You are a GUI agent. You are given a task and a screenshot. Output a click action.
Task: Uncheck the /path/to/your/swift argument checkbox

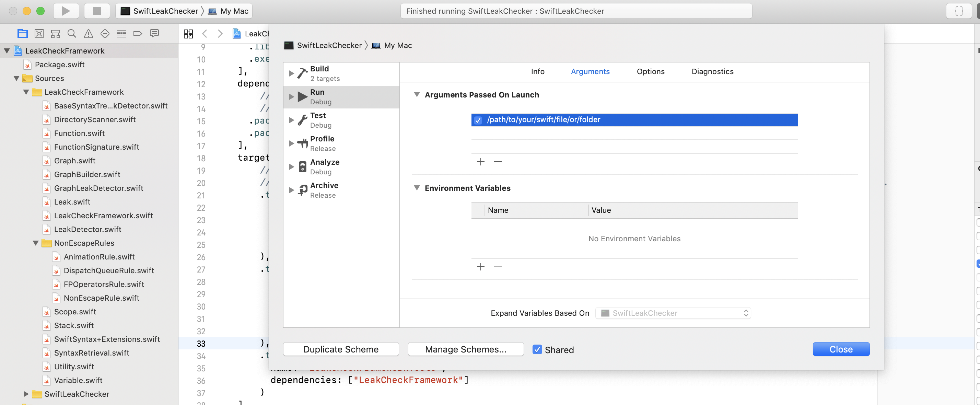tap(478, 120)
